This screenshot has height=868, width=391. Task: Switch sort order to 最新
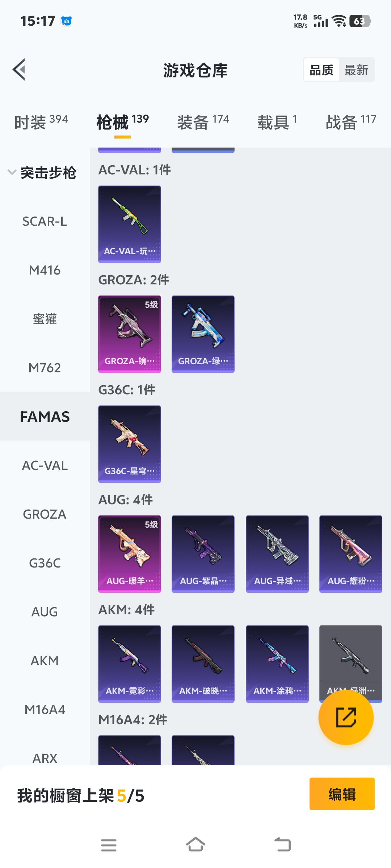[x=356, y=69]
